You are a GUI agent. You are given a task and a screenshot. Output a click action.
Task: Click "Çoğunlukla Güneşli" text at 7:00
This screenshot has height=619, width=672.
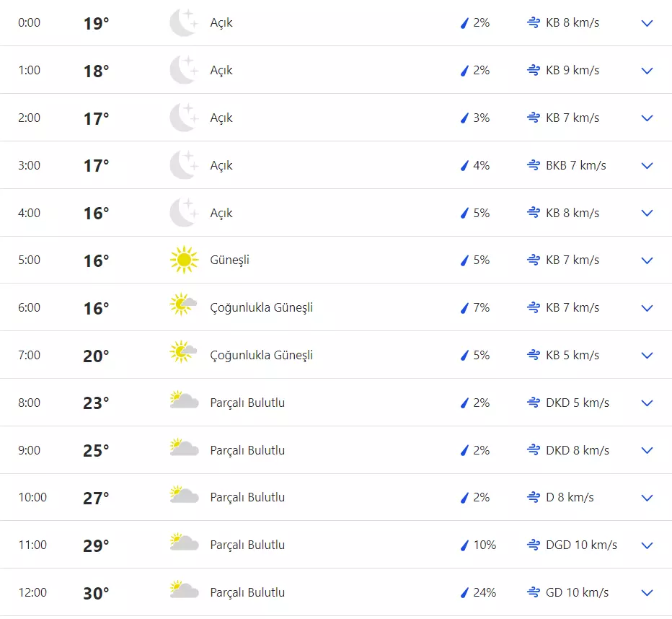pos(261,355)
